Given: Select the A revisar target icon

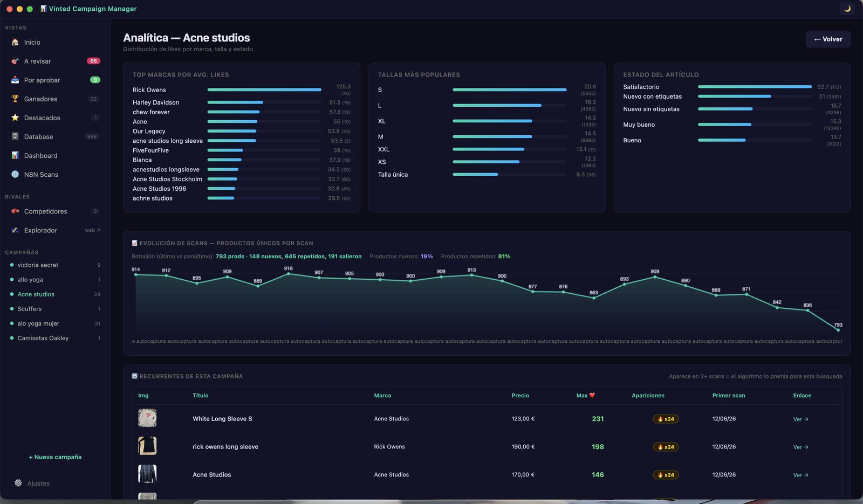Looking at the screenshot, I should [15, 61].
